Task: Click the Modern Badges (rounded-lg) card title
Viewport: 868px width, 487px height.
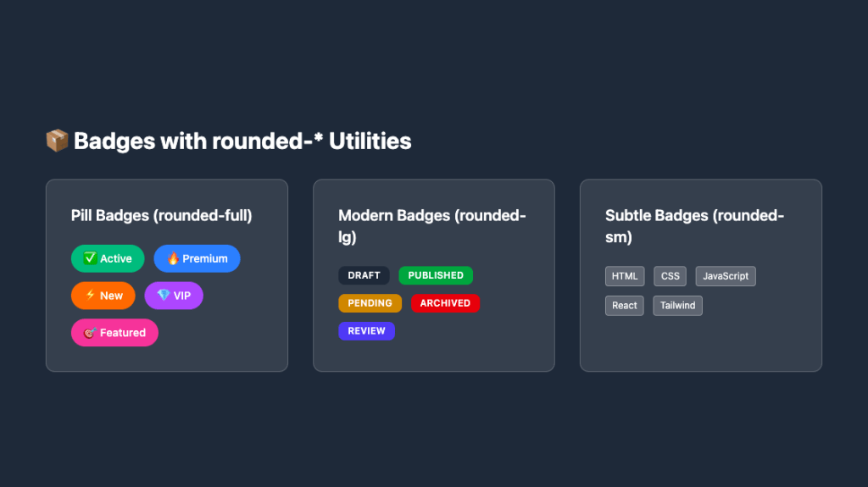Action: point(432,226)
